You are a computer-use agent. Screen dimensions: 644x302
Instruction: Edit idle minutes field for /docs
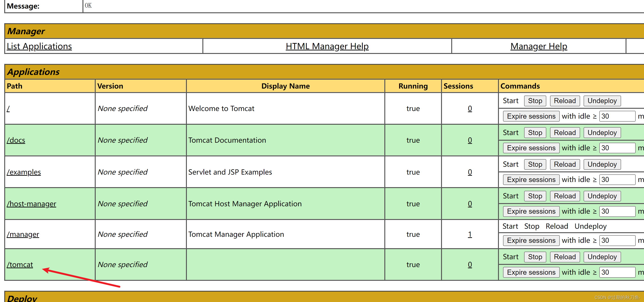click(x=617, y=148)
